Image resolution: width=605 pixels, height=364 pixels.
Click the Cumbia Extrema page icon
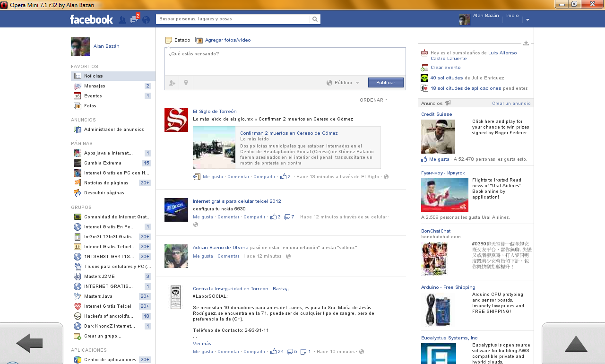coord(78,163)
